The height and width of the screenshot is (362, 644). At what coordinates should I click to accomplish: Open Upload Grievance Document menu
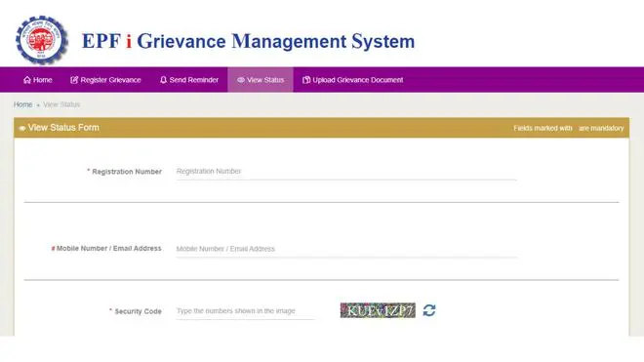pyautogui.click(x=353, y=80)
